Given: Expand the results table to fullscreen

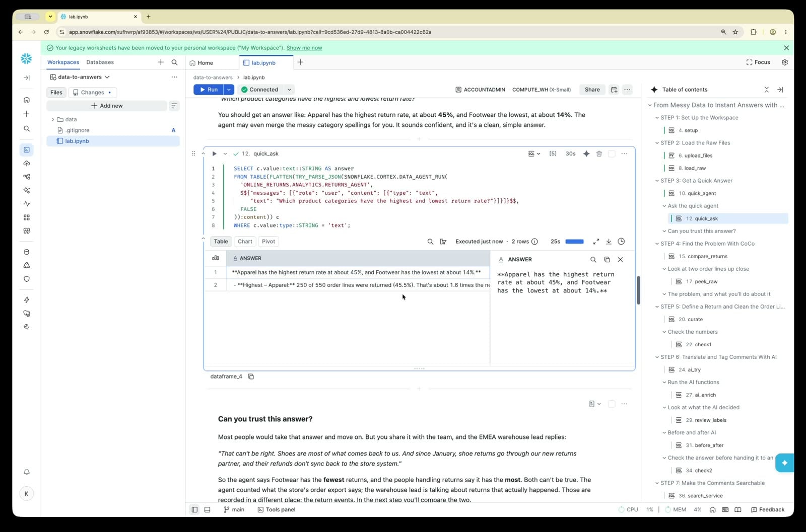Looking at the screenshot, I should tap(596, 242).
